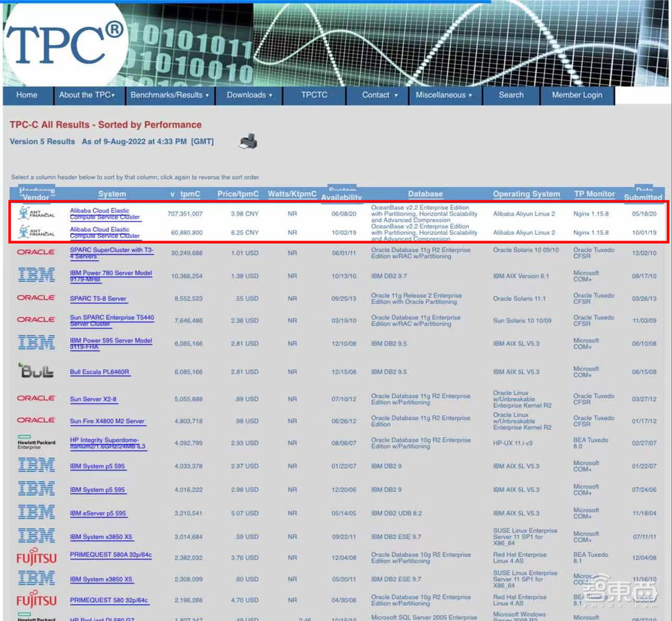
Task: Click Fujitsu logo beside PRIMEQUEST 580A row
Action: [x=36, y=557]
